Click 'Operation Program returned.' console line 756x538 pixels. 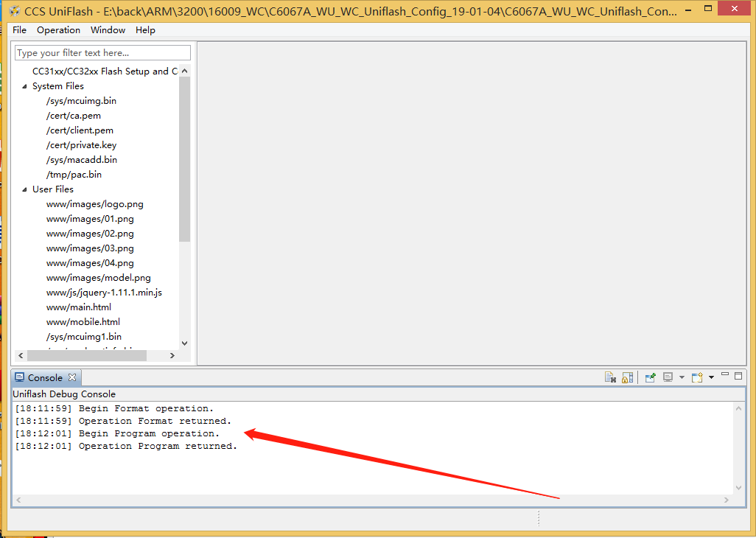(x=126, y=446)
